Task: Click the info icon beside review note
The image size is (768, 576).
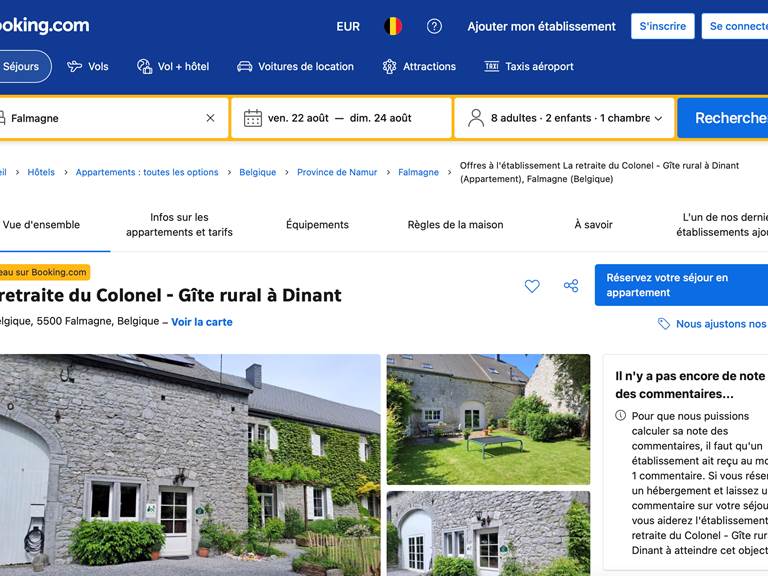Action: [621, 416]
